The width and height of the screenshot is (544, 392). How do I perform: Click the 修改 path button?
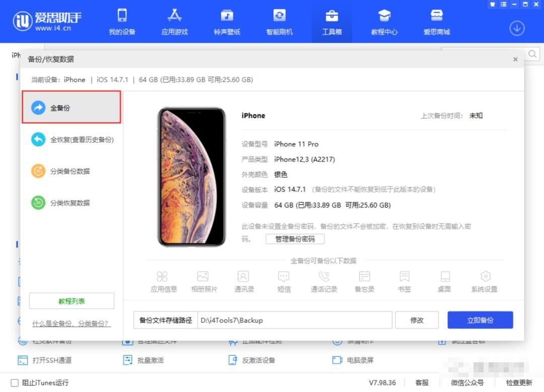pyautogui.click(x=417, y=320)
